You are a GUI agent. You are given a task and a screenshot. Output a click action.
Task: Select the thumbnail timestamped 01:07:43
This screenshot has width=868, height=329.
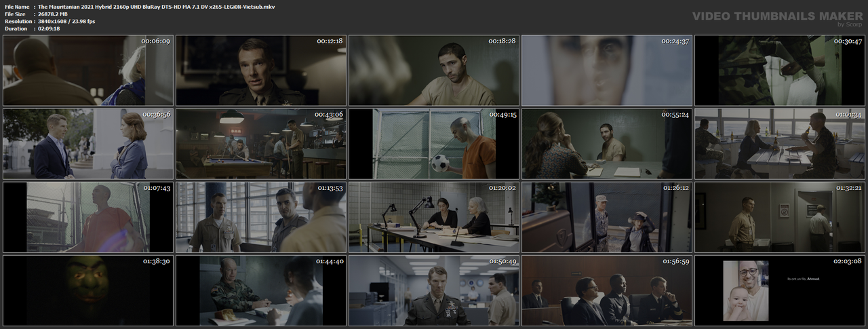pos(88,217)
